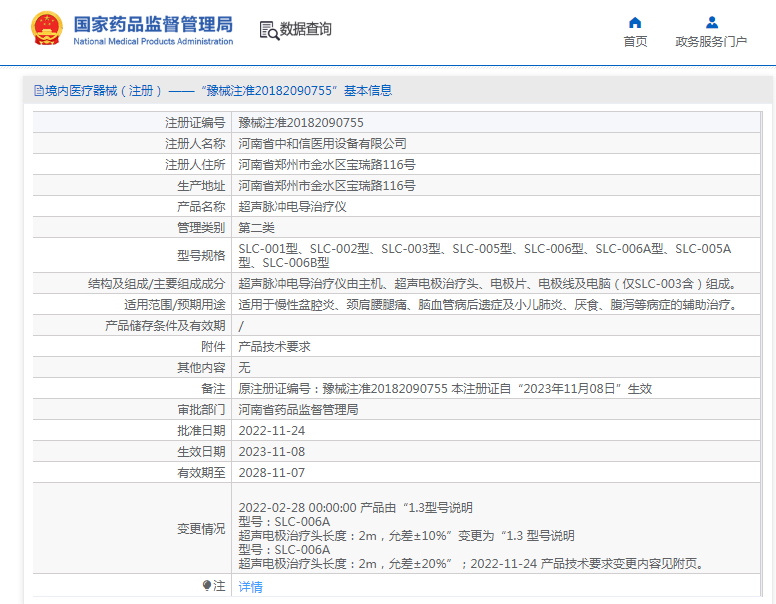Image resolution: width=776 pixels, height=604 pixels.
Task: Go to 首页 link
Action: coord(635,42)
